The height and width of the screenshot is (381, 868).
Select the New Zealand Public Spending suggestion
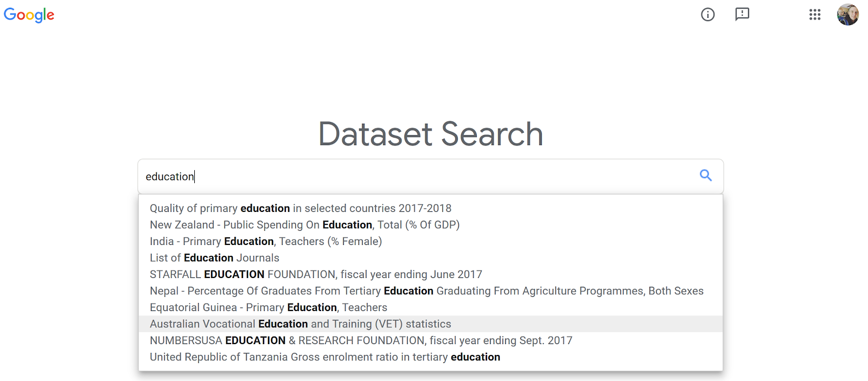click(304, 224)
